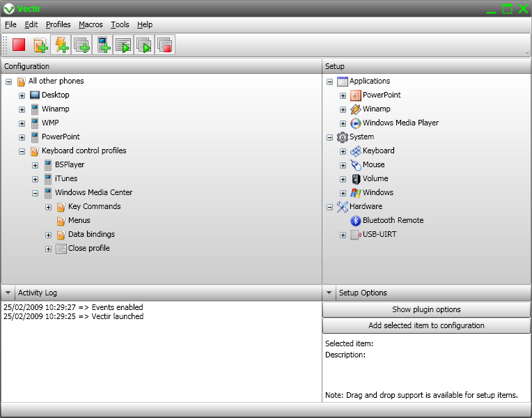532x418 pixels.
Task: Collapse the Applications node in Setup
Action: (330, 82)
